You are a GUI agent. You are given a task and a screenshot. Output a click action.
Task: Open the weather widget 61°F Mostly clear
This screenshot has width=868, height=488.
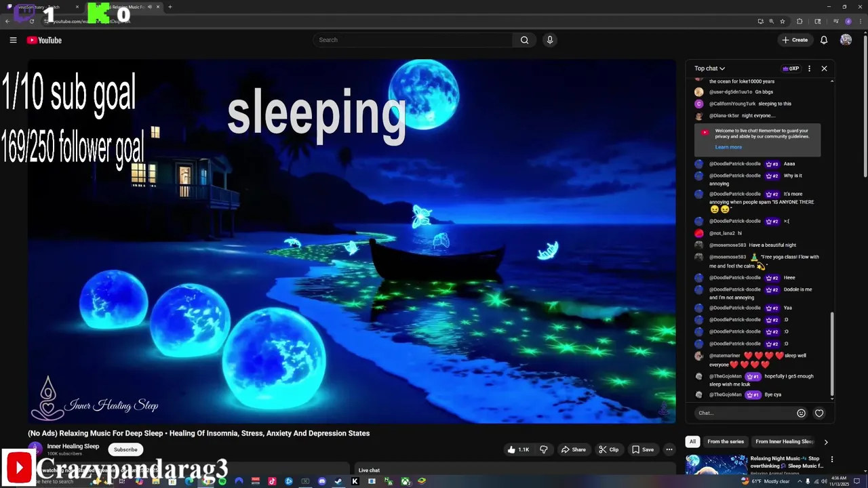765,481
